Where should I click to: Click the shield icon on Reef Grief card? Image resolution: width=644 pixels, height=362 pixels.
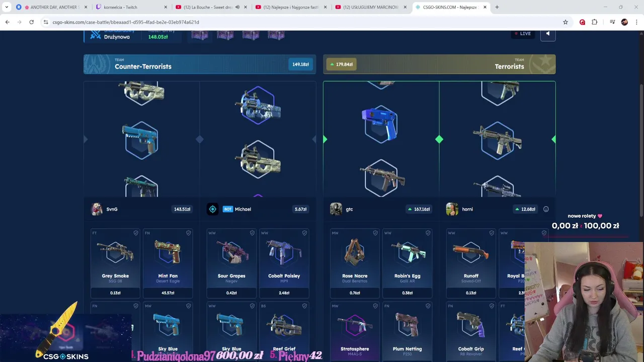tap(304, 306)
